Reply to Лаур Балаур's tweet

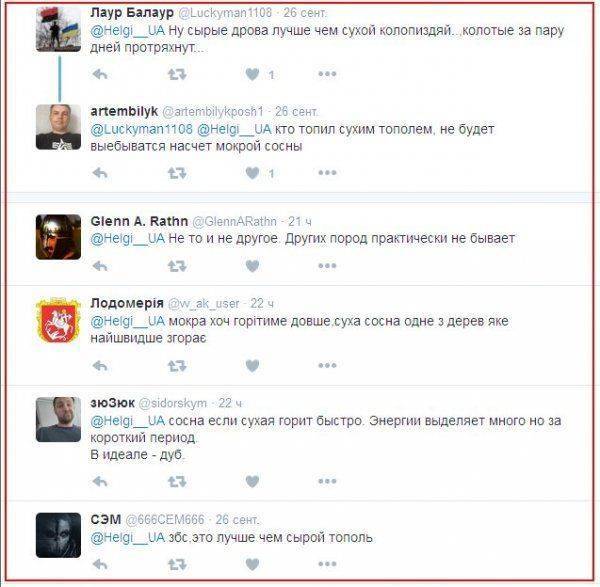tap(100, 74)
